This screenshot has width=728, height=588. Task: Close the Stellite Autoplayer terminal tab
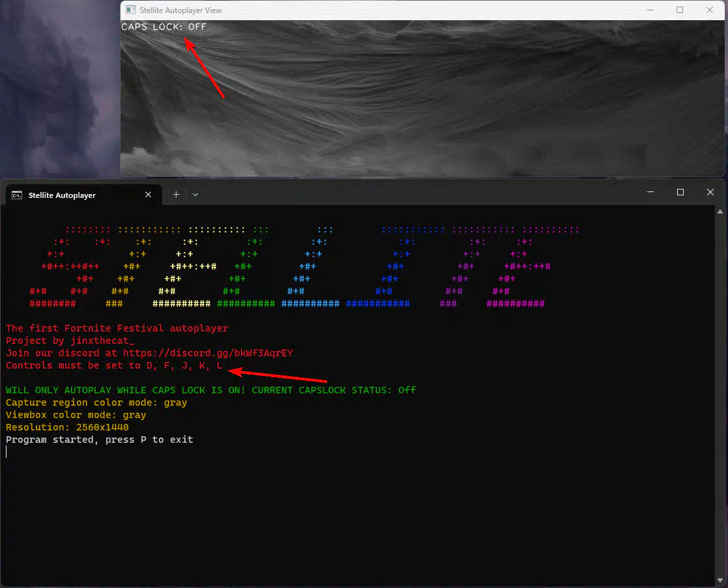pyautogui.click(x=148, y=195)
